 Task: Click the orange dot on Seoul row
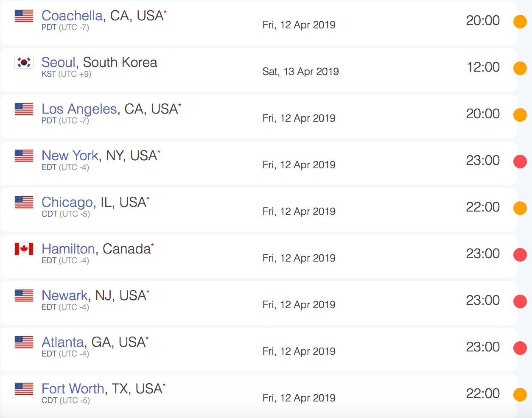pyautogui.click(x=520, y=68)
